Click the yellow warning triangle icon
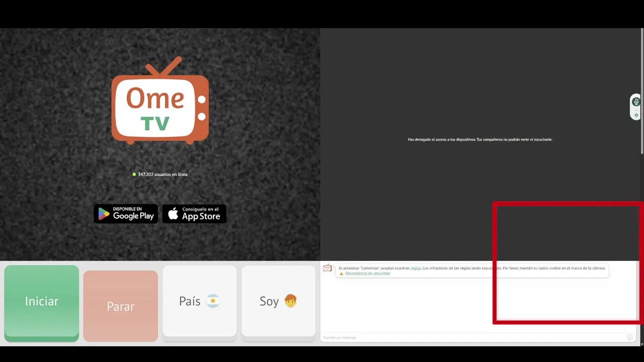Viewport: 644px width, 362px height. coord(341,274)
